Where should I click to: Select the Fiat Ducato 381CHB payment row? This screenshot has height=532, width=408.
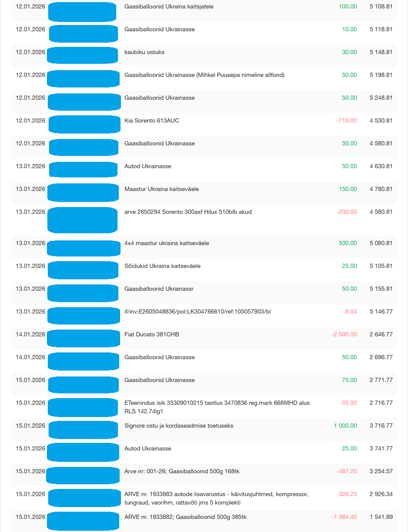pyautogui.click(x=151, y=335)
